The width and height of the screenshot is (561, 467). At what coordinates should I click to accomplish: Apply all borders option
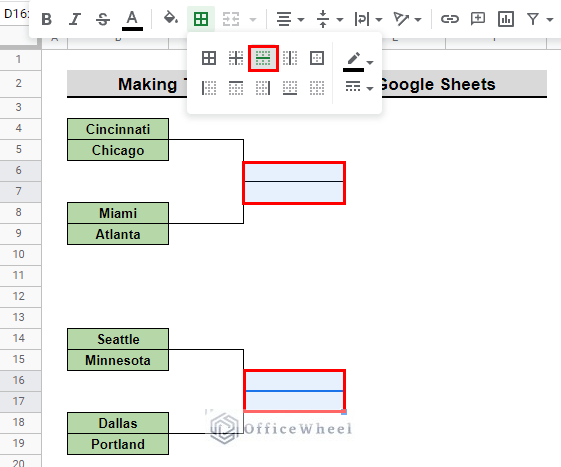pos(209,58)
